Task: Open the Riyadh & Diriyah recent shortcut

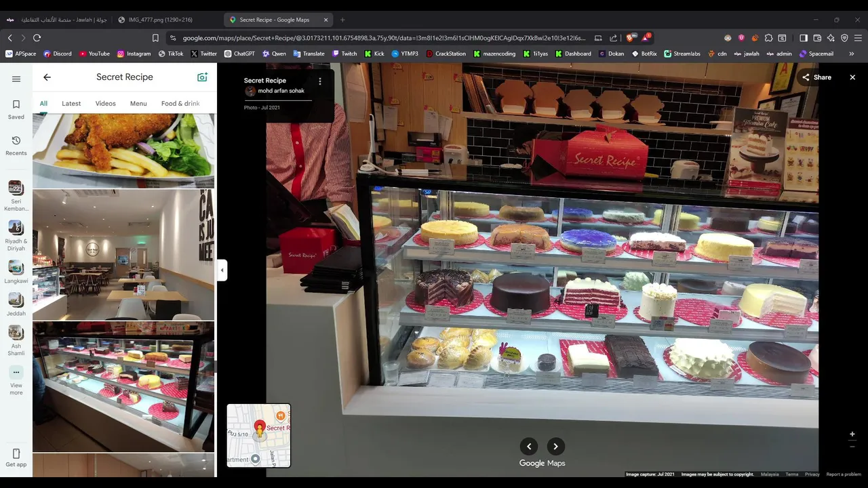Action: pos(16,236)
